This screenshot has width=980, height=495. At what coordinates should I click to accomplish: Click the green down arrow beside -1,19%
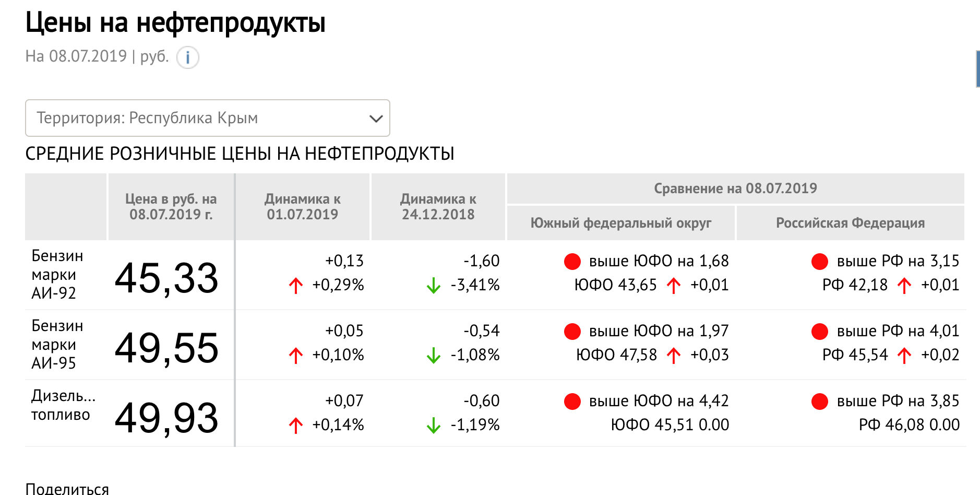[433, 425]
